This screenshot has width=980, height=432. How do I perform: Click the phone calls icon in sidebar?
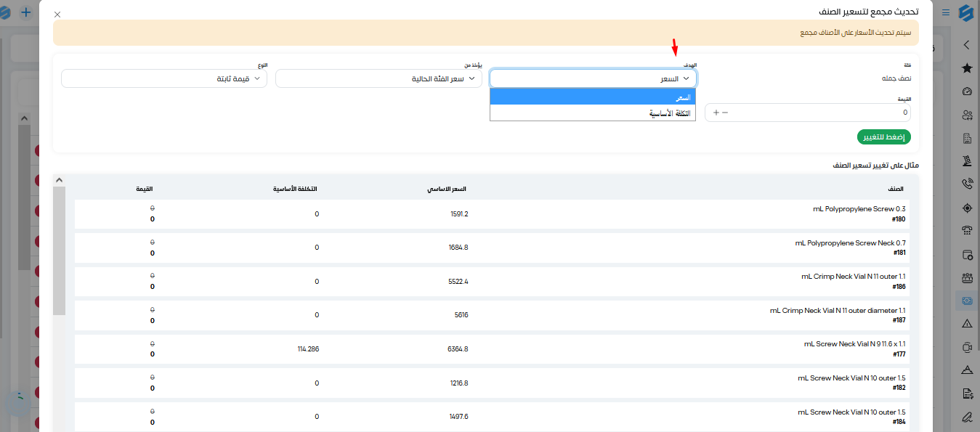(x=966, y=184)
